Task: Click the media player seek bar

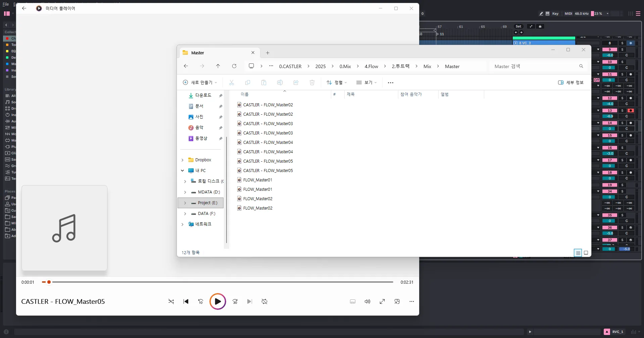Action: (x=221, y=282)
